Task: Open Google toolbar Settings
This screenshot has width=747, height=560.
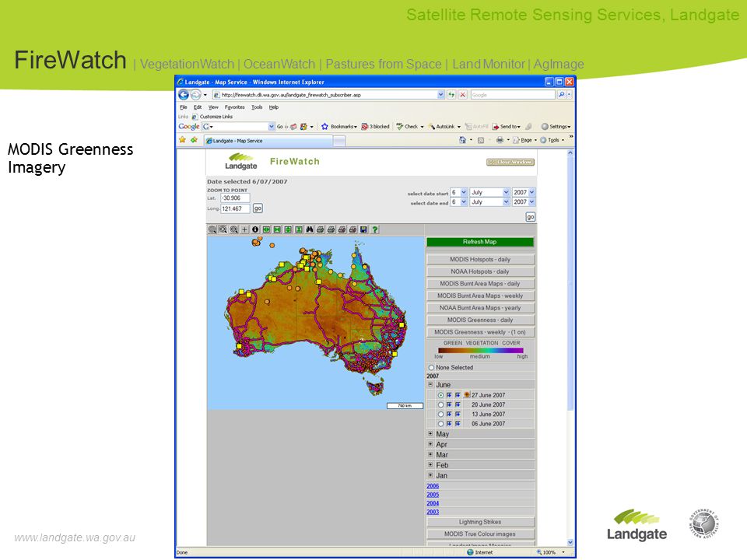Action: [556, 127]
